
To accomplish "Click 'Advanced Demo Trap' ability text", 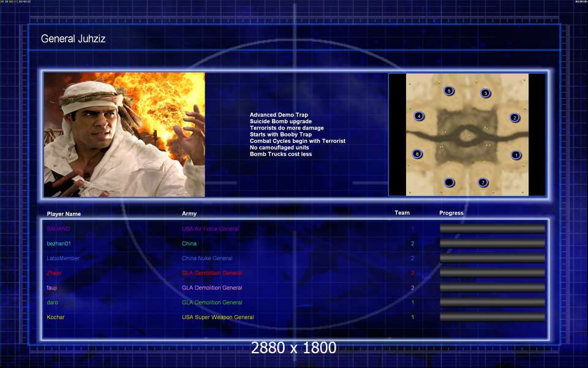I will click(279, 115).
